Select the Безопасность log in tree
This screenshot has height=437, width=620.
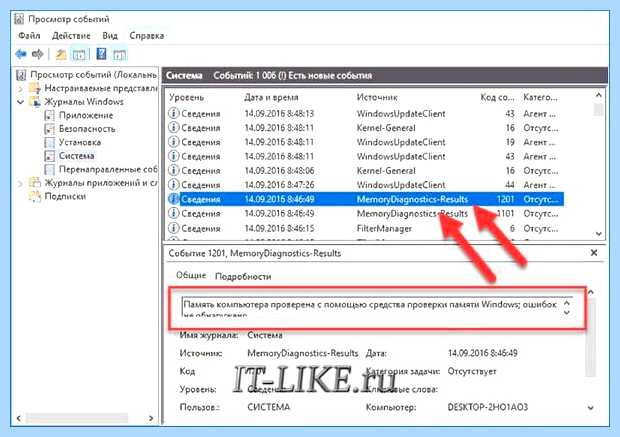87,129
